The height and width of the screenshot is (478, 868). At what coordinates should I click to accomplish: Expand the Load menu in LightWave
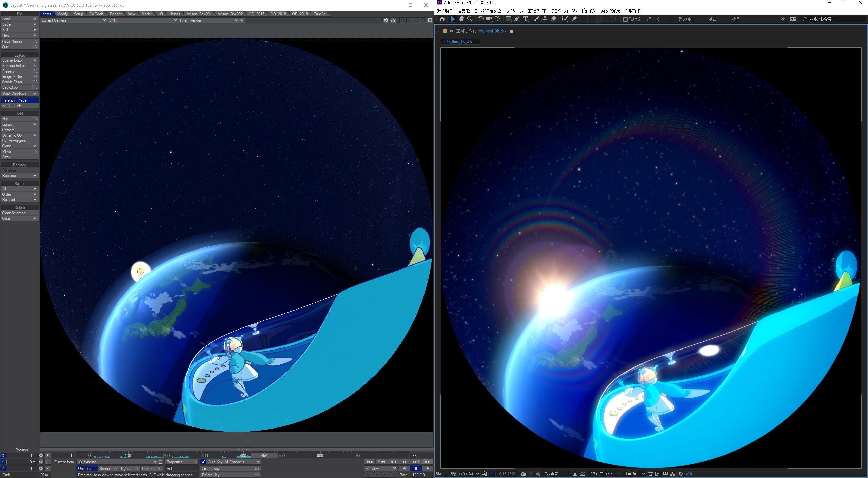(x=19, y=19)
